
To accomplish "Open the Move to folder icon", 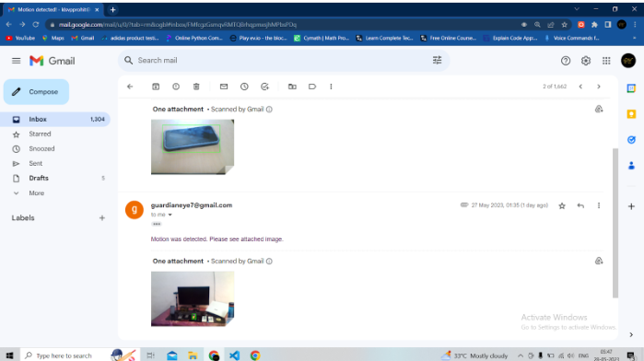I will 292,87.
